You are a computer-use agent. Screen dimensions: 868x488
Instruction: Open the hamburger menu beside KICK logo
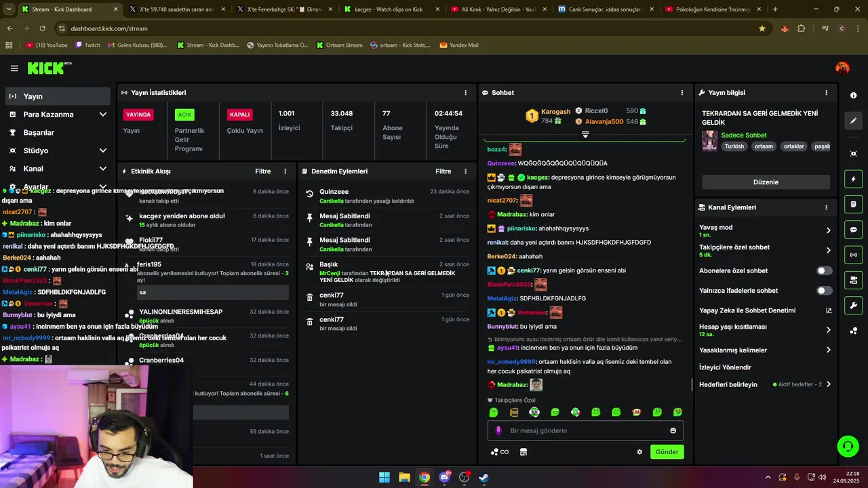pyautogui.click(x=14, y=68)
